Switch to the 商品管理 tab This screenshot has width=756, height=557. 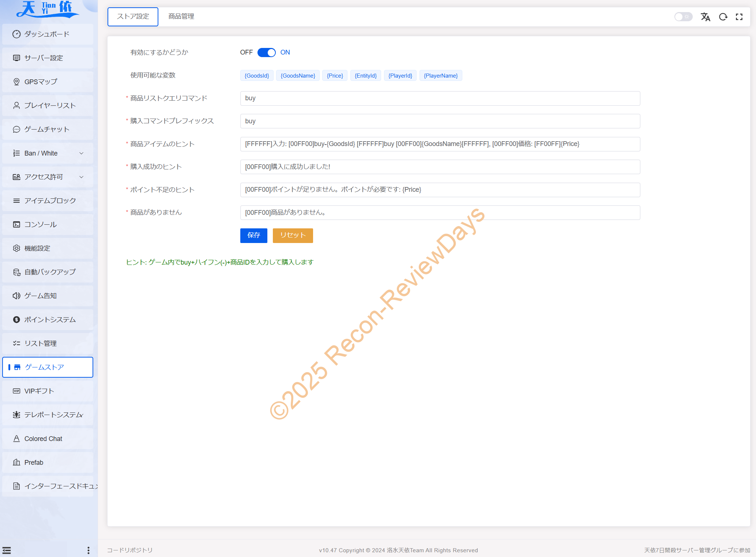[x=181, y=16]
